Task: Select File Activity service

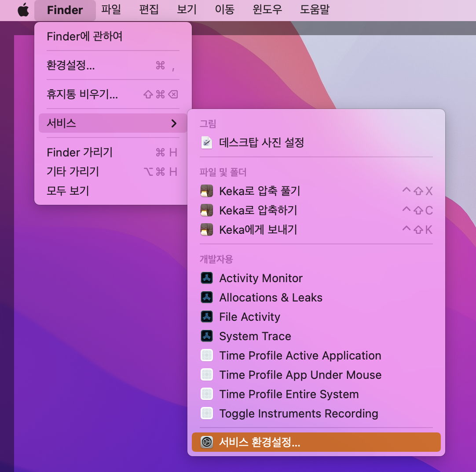Action: tap(316, 317)
